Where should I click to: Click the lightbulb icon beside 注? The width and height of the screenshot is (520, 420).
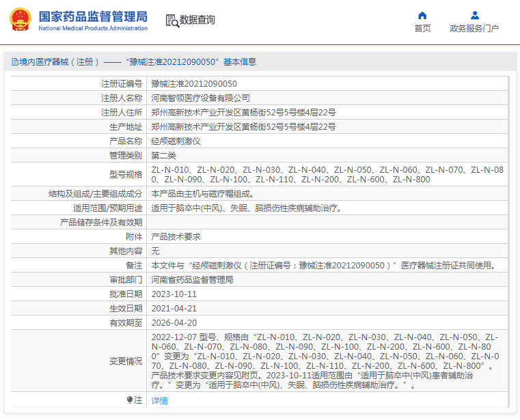click(x=130, y=400)
